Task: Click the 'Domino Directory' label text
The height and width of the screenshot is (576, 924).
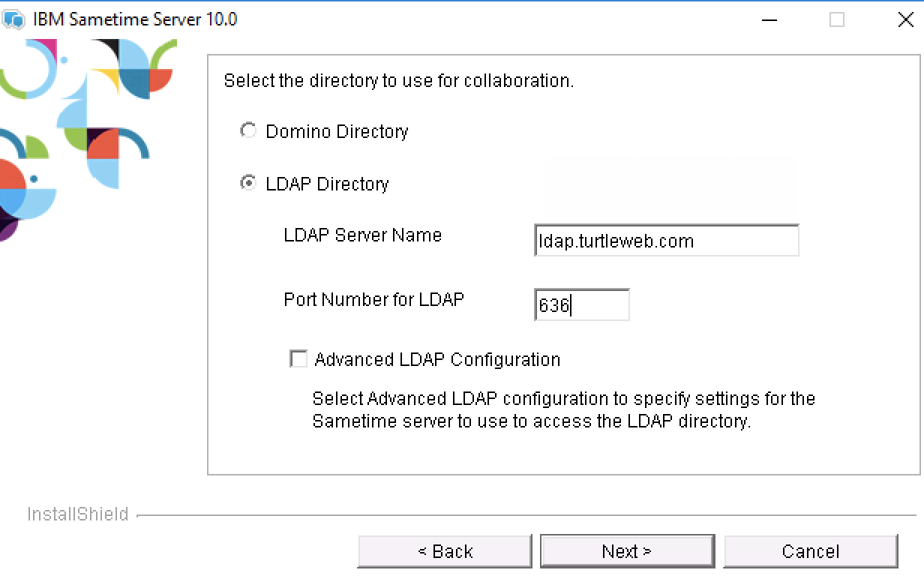Action: point(337,132)
